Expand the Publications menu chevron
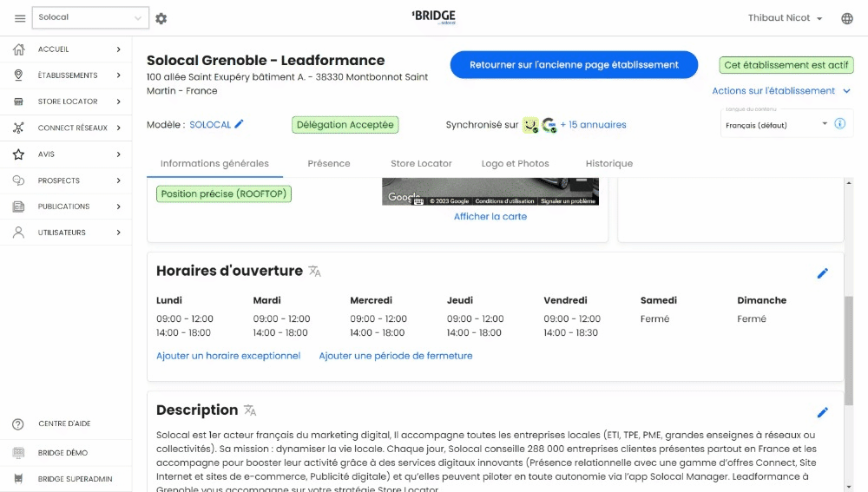 click(118, 207)
